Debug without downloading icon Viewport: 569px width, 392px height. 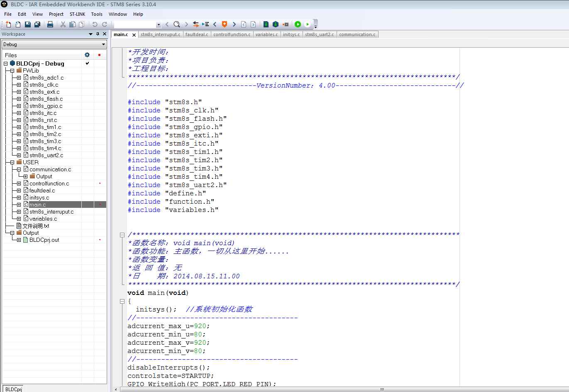[308, 24]
